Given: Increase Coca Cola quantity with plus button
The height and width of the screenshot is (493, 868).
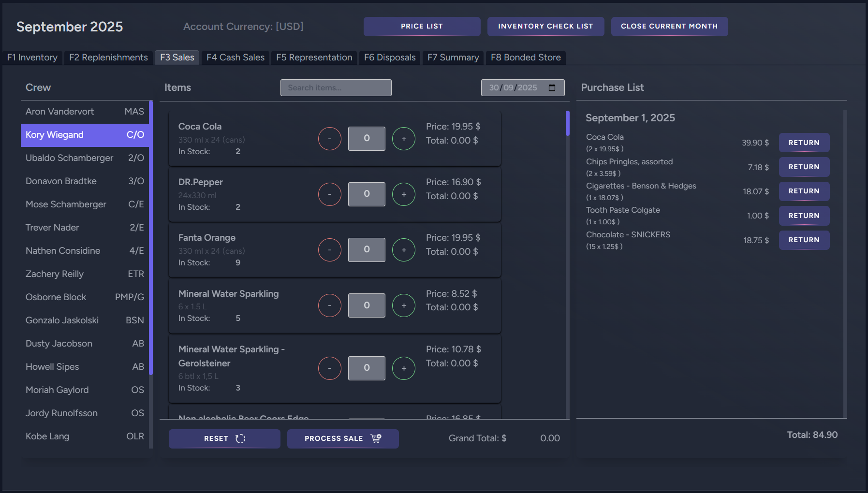Looking at the screenshot, I should (x=403, y=139).
